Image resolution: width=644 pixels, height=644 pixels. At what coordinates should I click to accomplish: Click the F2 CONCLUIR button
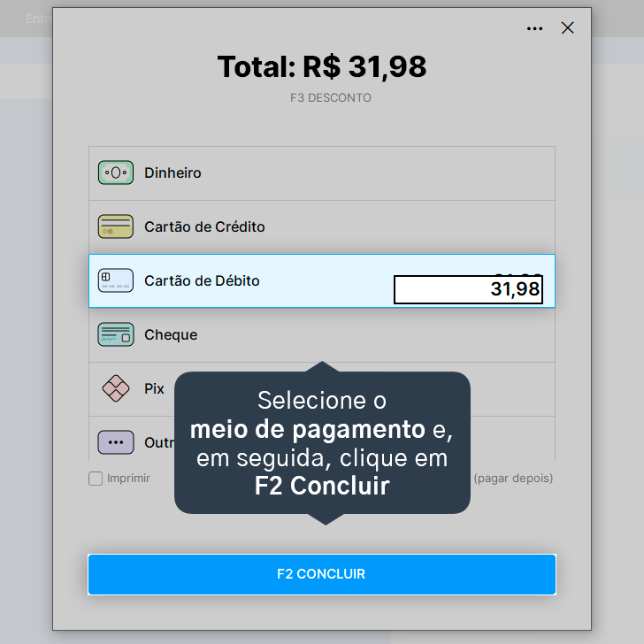322,574
